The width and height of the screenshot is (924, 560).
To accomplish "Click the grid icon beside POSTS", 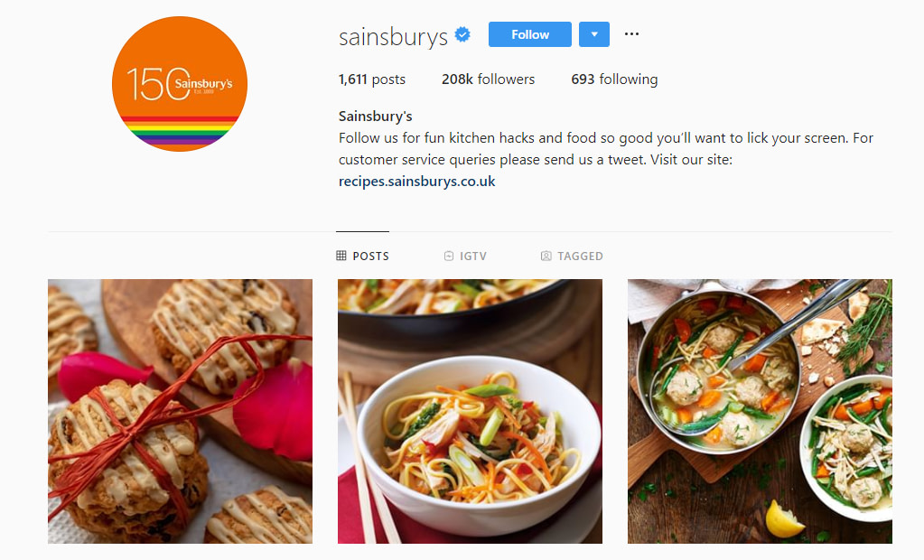I will pos(341,256).
